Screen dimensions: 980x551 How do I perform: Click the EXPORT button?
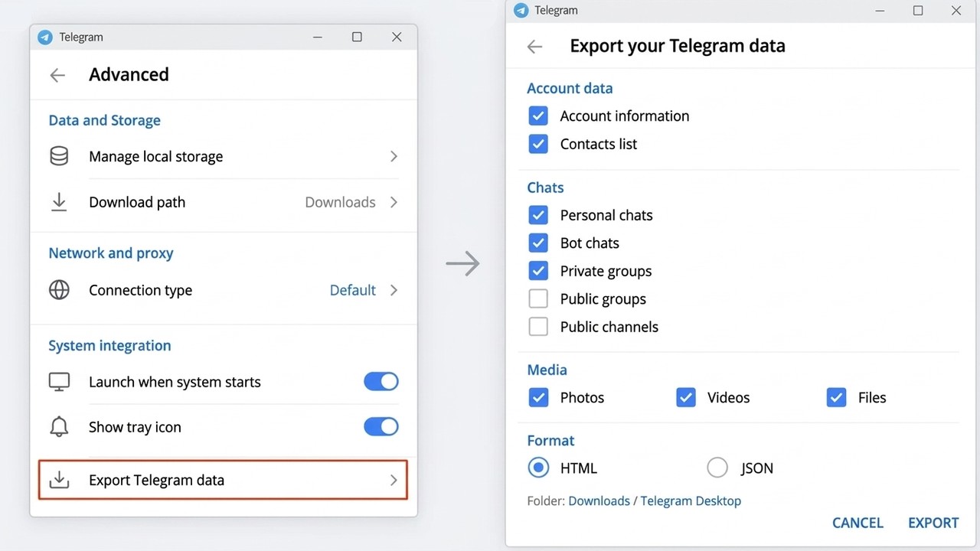(933, 523)
